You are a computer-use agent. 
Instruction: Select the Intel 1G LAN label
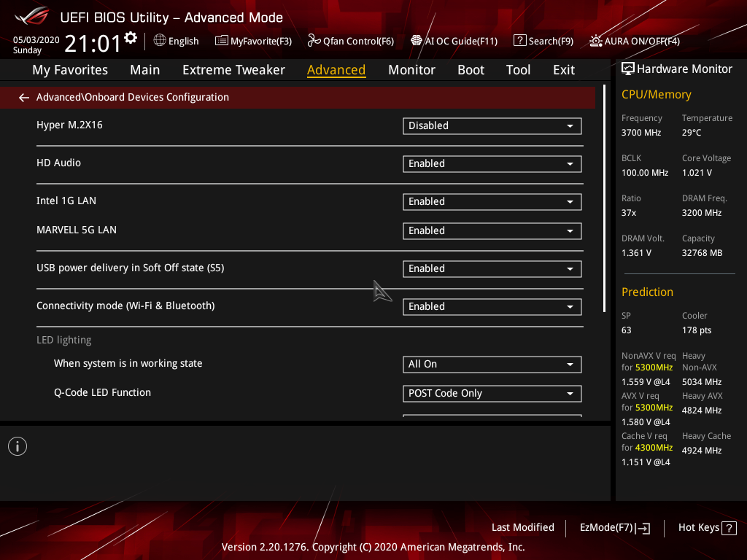click(66, 201)
